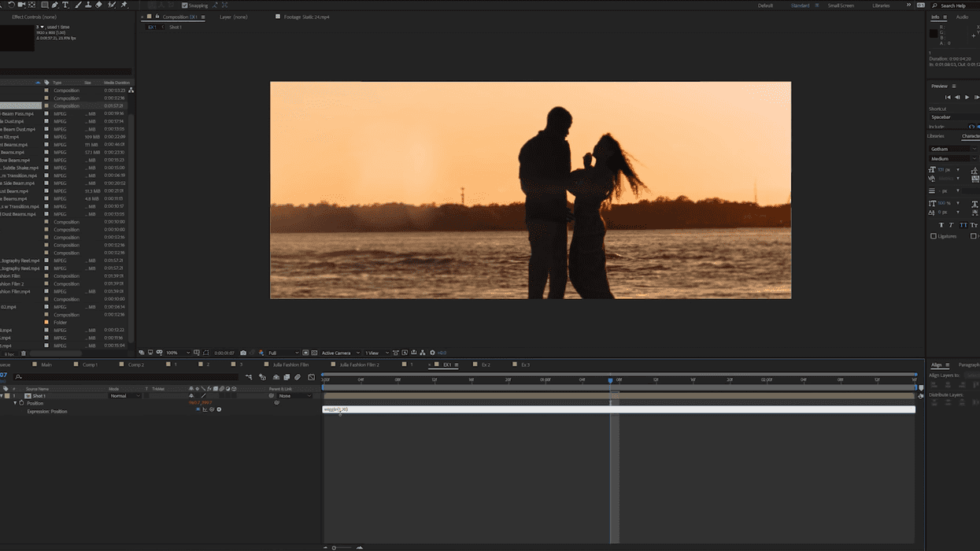Click the wiggle expression text field
Viewport: 980px width, 551px height.
click(619, 409)
